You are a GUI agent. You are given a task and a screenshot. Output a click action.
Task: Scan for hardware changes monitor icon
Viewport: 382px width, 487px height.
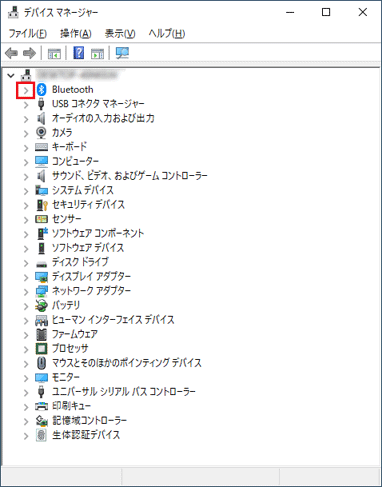pyautogui.click(x=122, y=53)
